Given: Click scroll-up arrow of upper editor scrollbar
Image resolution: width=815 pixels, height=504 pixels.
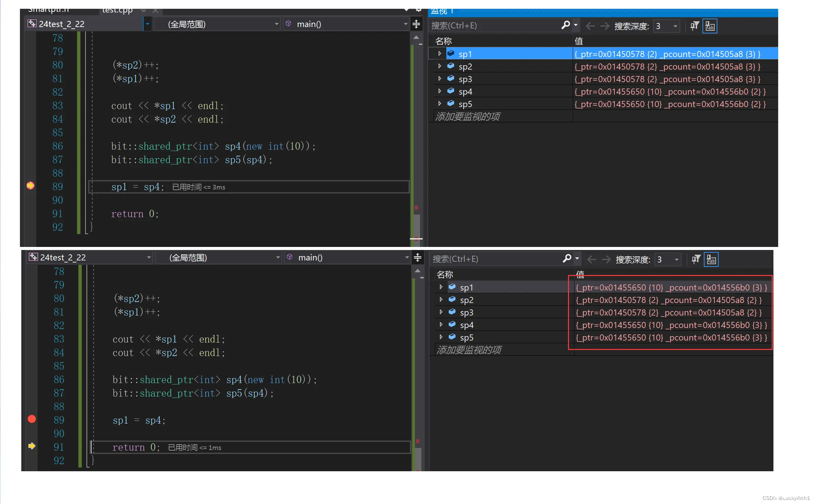Looking at the screenshot, I should (417, 37).
